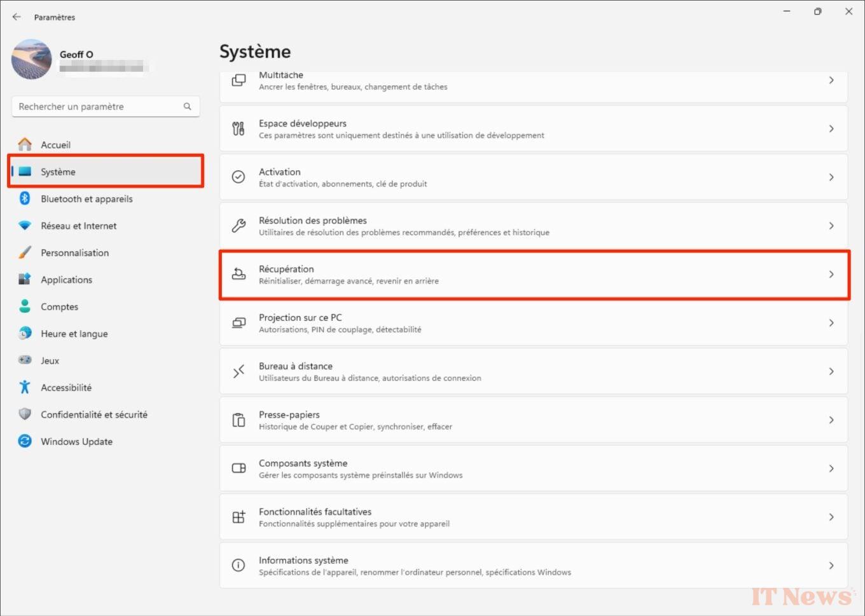Click the search magnifier icon
The height and width of the screenshot is (616, 865).
pos(187,107)
